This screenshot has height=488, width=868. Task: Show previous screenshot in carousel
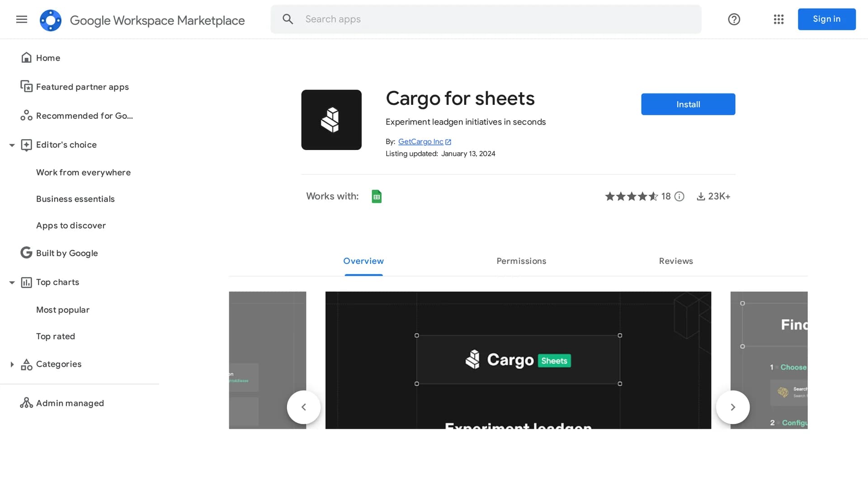pyautogui.click(x=304, y=407)
